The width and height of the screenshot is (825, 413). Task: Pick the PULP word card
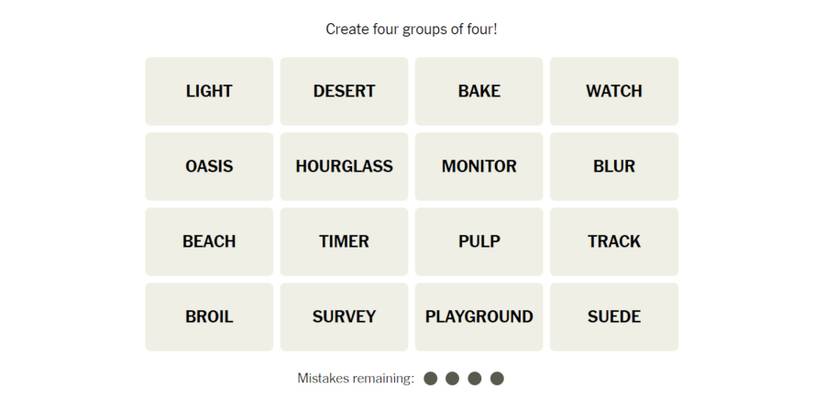(479, 241)
